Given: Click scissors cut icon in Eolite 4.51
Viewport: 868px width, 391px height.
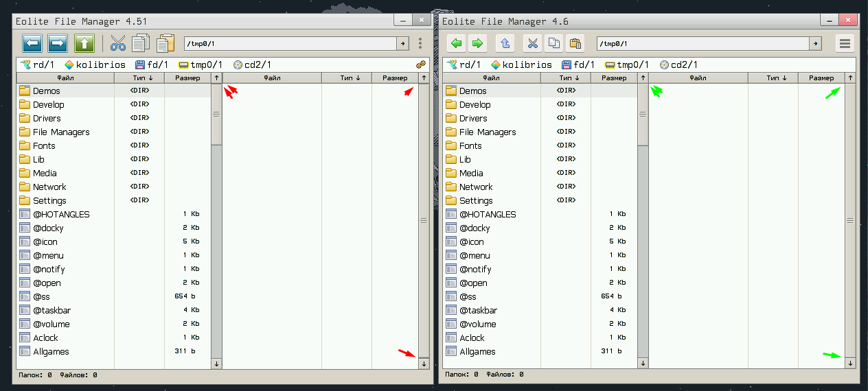Looking at the screenshot, I should click(x=118, y=44).
